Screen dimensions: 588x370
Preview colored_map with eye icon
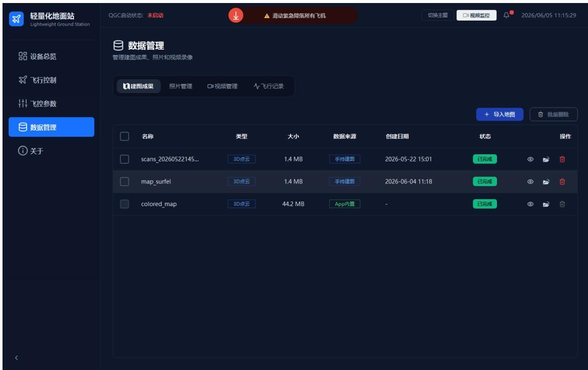[x=530, y=204]
